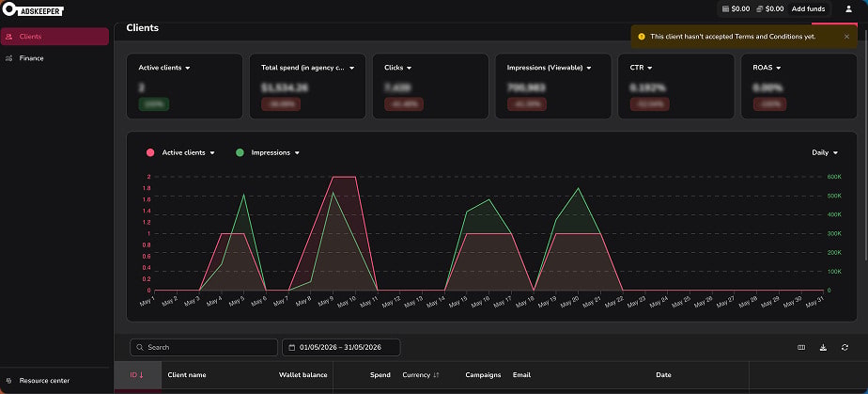Click the columns settings icon

tap(801, 347)
